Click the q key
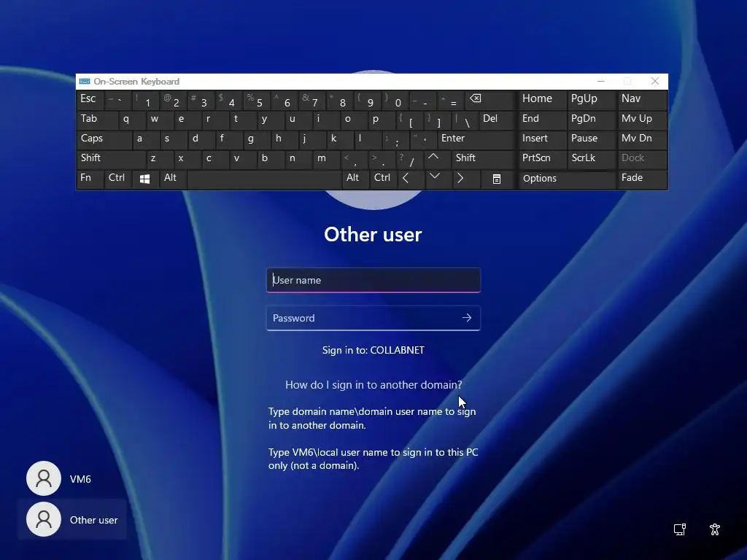 [132, 119]
